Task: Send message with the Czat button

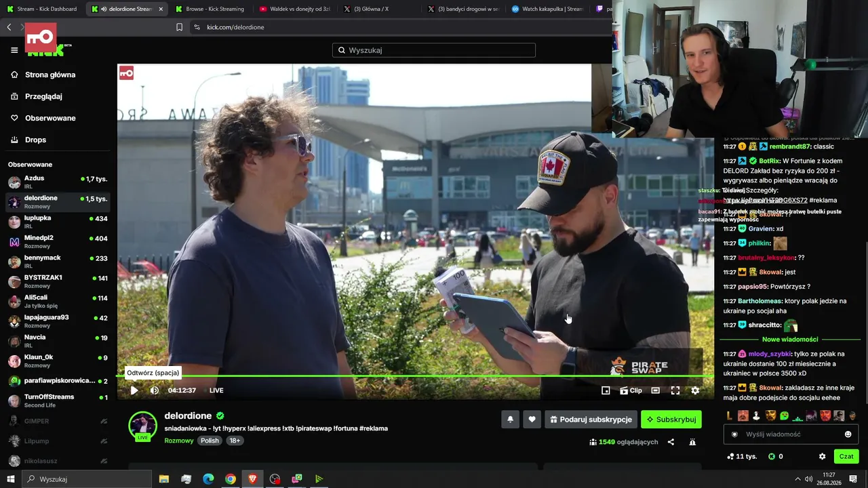Action: point(846,457)
